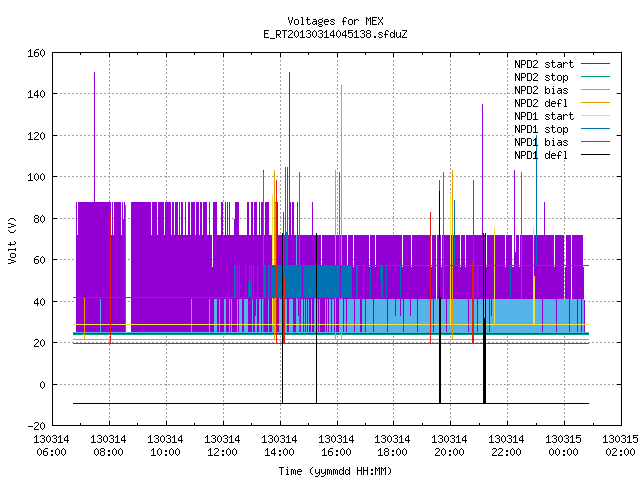Click the 140 y-axis tick label
The width and height of the screenshot is (640, 480).
tap(36, 94)
